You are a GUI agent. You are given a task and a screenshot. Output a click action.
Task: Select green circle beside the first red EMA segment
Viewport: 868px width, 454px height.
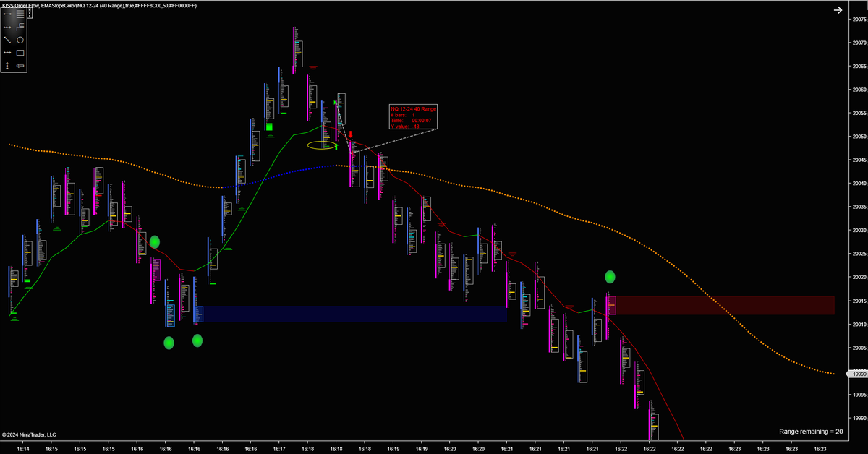point(154,242)
